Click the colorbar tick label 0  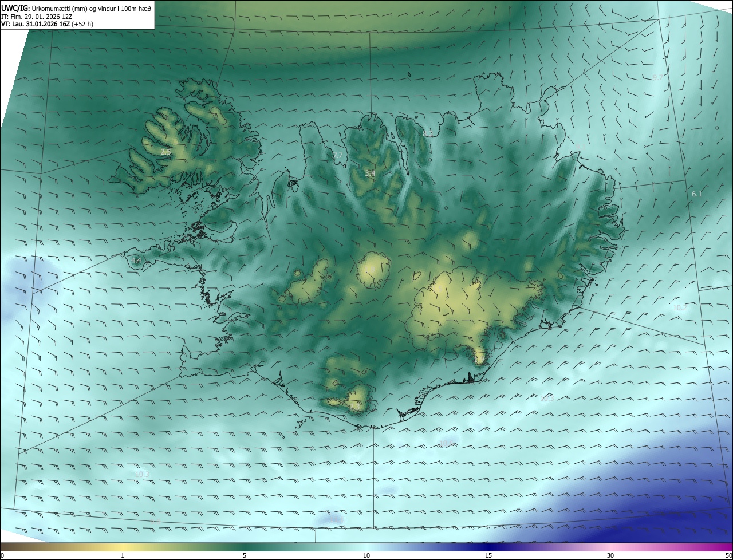[x=2, y=556]
